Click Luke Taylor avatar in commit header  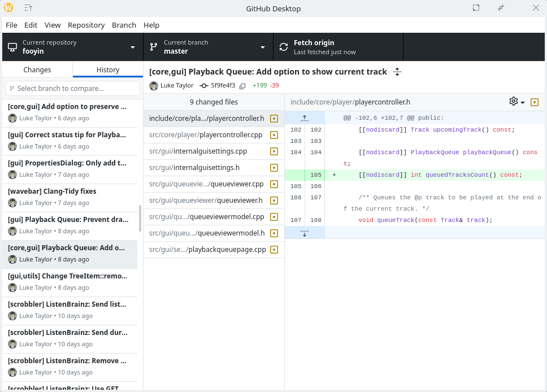pyautogui.click(x=154, y=86)
